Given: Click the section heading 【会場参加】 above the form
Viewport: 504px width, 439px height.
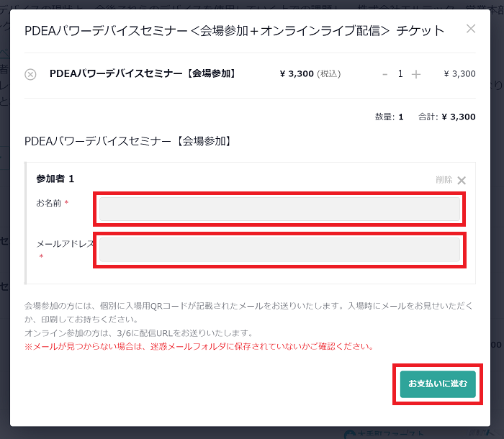Looking at the screenshot, I should point(127,141).
